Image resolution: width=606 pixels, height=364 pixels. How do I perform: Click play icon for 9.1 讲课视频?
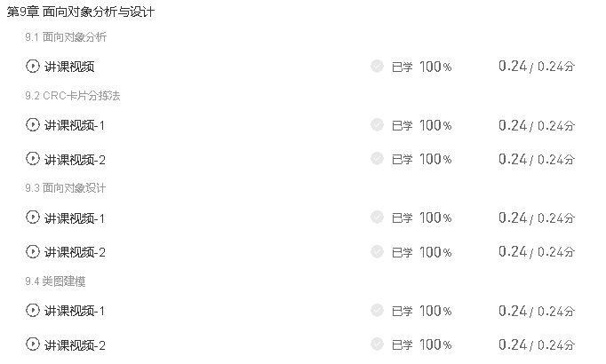33,66
